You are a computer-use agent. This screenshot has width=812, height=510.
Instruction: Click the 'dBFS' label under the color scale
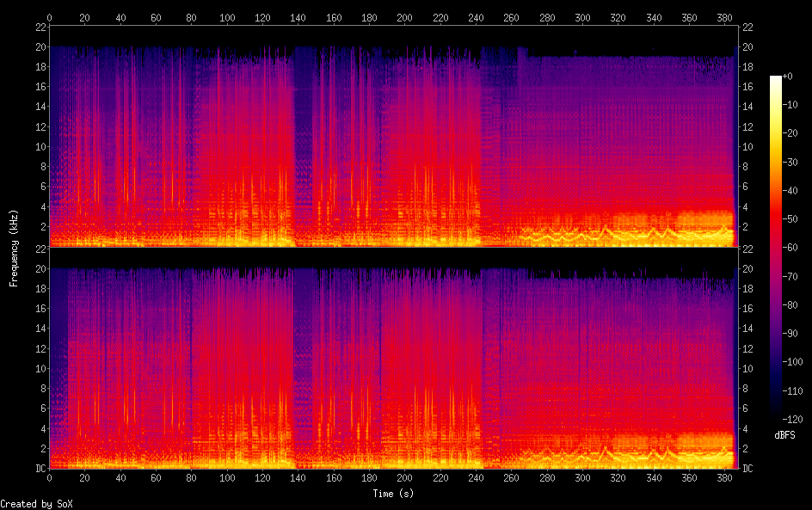coord(784,436)
